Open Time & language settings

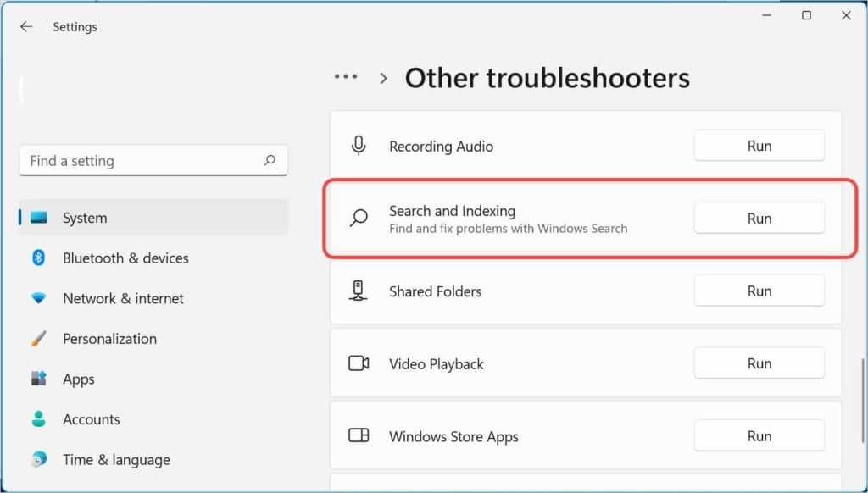click(x=154, y=460)
